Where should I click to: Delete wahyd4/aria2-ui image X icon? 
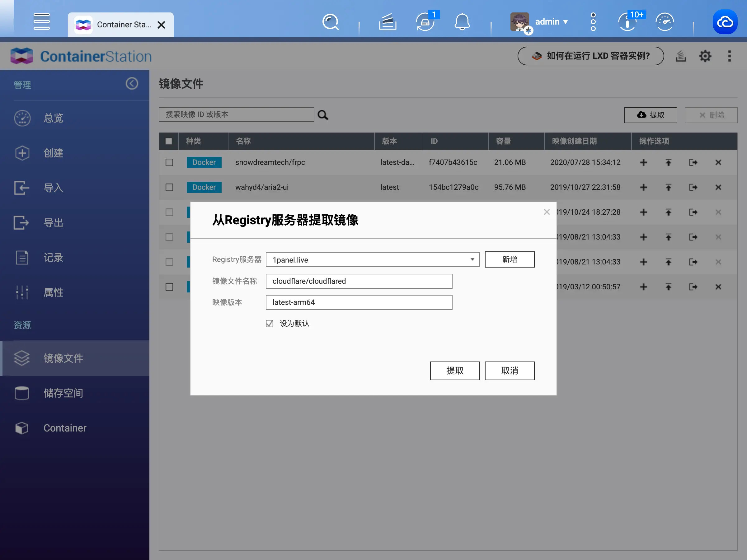tap(718, 187)
